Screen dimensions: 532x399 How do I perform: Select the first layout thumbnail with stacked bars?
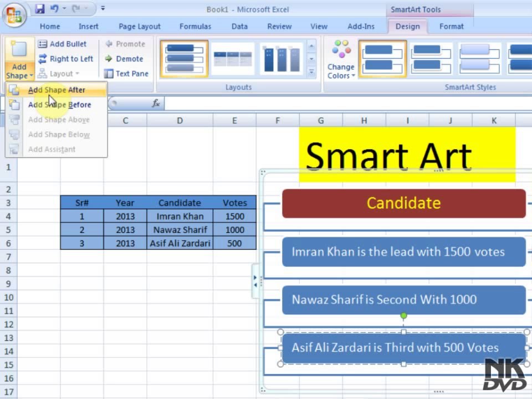pos(184,58)
